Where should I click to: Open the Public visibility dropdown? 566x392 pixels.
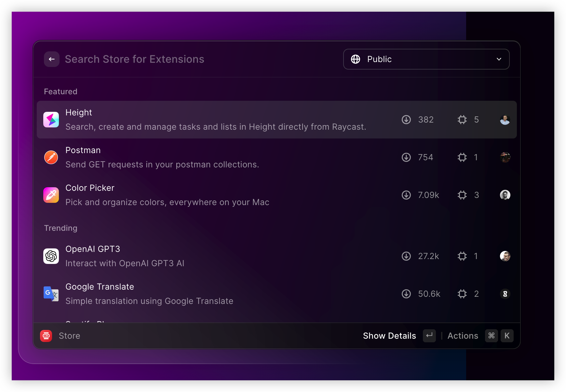coord(426,59)
